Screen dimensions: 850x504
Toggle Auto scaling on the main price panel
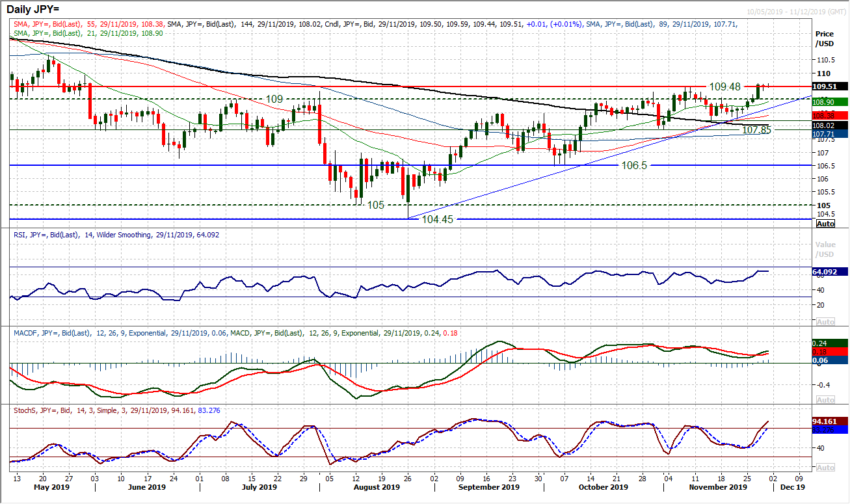825,223
